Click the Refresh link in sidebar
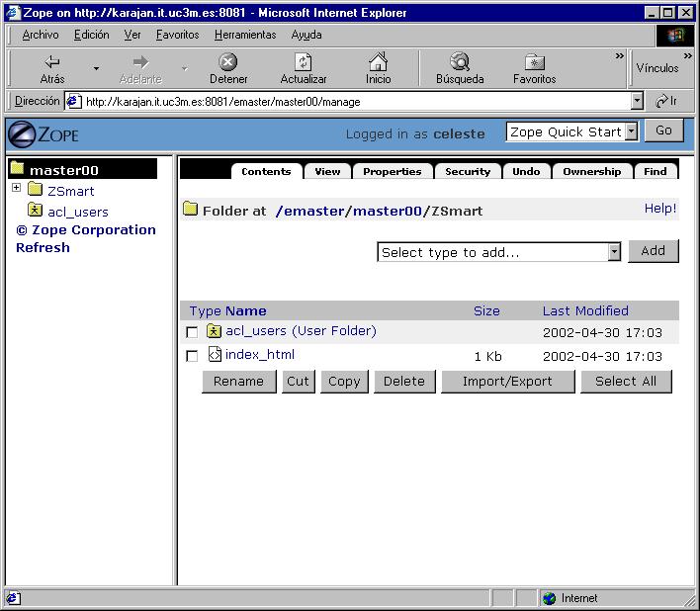This screenshot has width=700, height=611. point(43,248)
